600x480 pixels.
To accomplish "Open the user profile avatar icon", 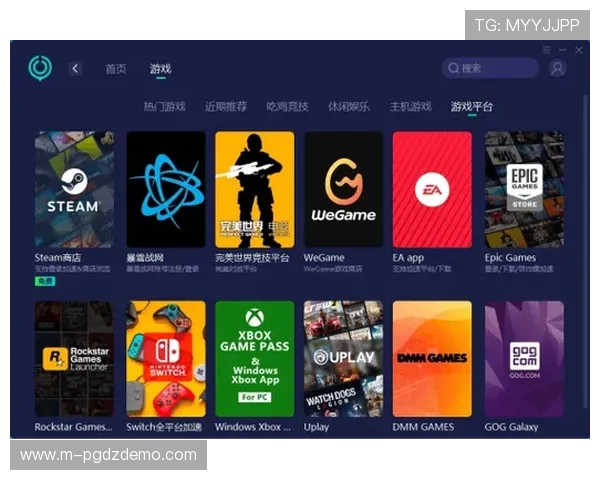I will tap(557, 68).
